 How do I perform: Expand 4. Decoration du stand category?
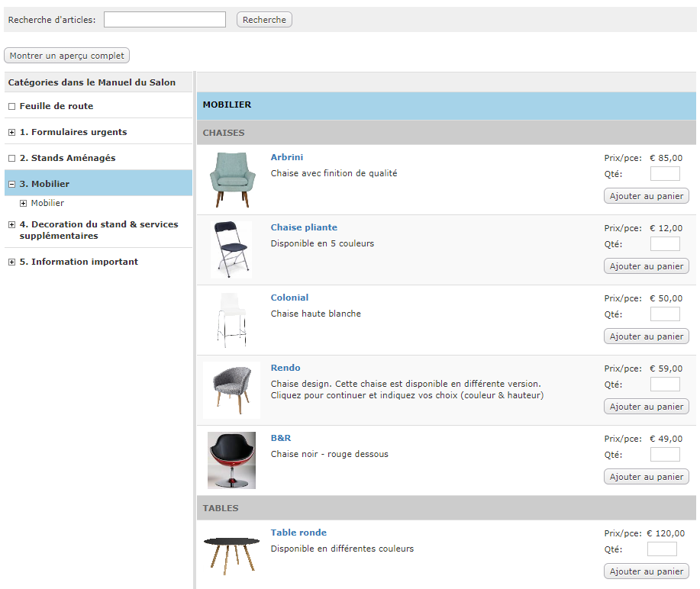(x=12, y=225)
